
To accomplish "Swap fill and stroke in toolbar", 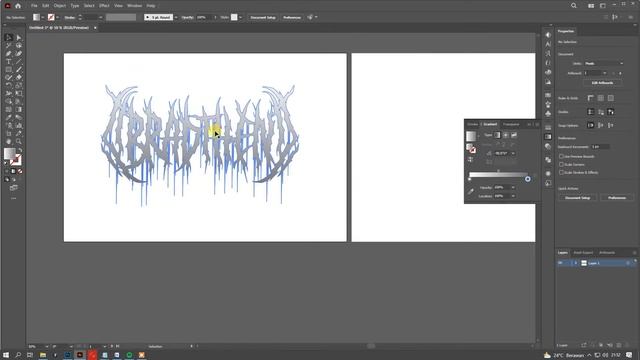I will (x=19, y=151).
